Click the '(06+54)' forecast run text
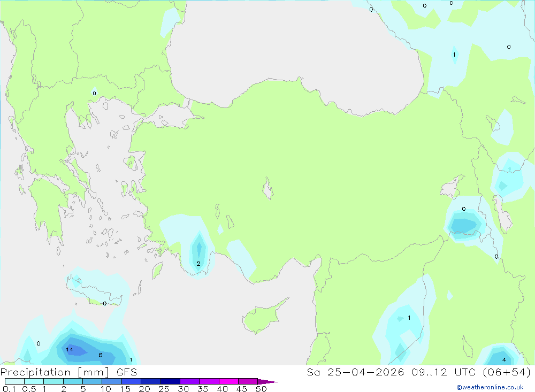The image size is (535, 392). pos(507,372)
